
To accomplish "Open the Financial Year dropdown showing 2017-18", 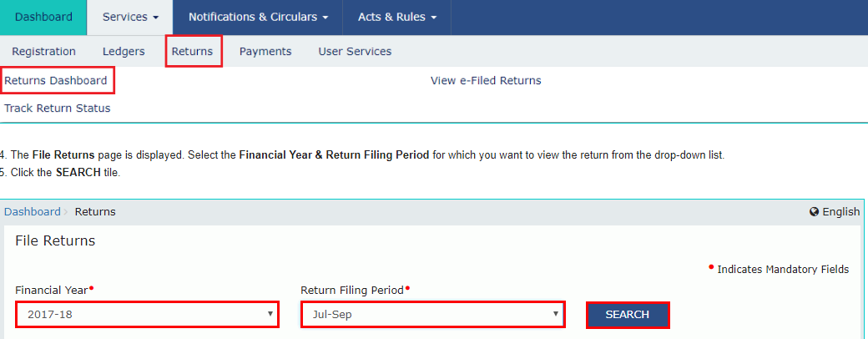I will tap(147, 315).
